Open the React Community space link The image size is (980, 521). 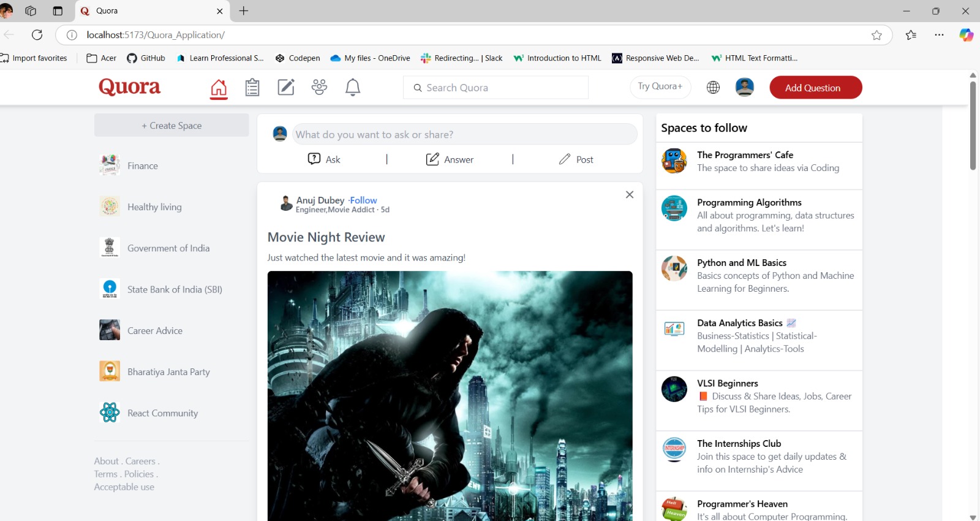point(162,413)
